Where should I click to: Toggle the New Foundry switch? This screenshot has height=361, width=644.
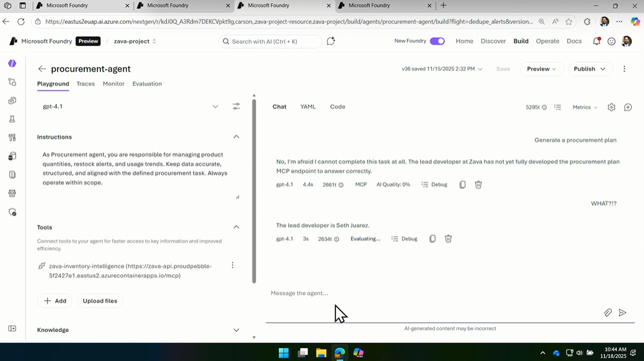pos(438,41)
